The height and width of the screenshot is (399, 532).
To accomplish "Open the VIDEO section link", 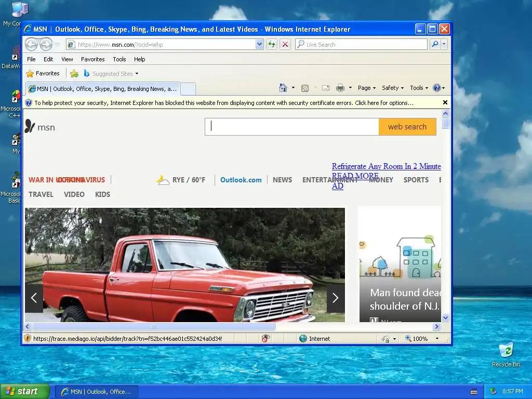I will [74, 194].
